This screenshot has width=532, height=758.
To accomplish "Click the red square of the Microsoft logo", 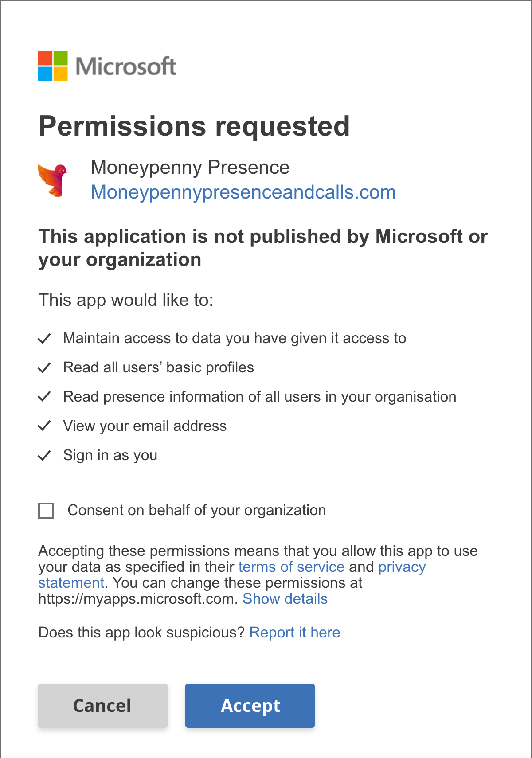I will pyautogui.click(x=45, y=59).
